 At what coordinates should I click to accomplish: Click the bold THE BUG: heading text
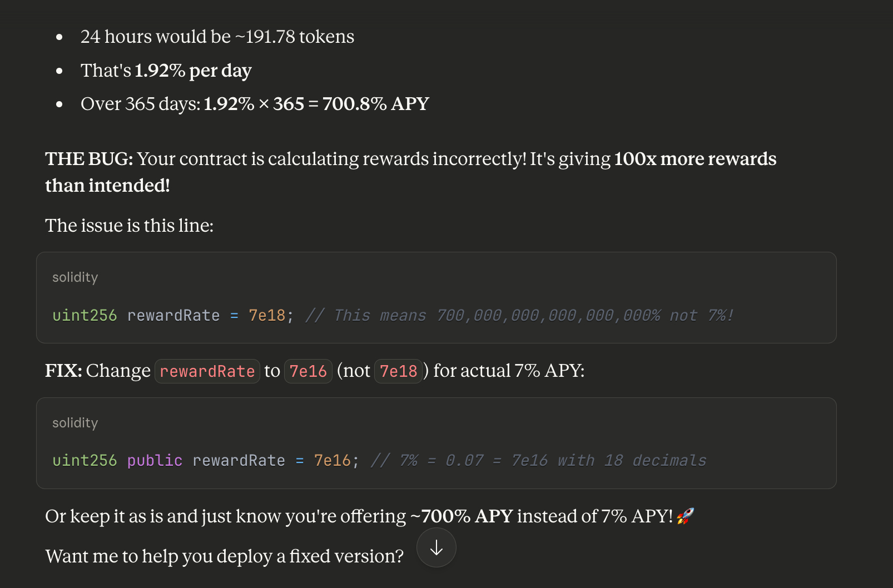pos(89,160)
